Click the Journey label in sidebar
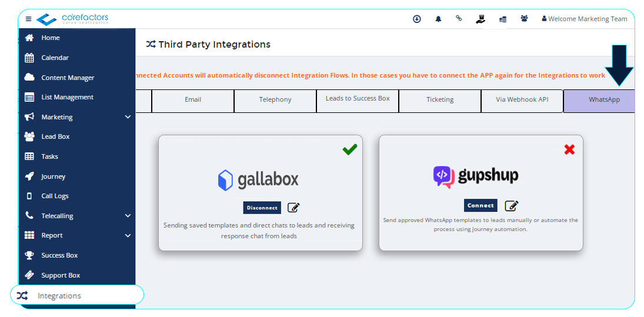The image size is (644, 317). pyautogui.click(x=54, y=176)
